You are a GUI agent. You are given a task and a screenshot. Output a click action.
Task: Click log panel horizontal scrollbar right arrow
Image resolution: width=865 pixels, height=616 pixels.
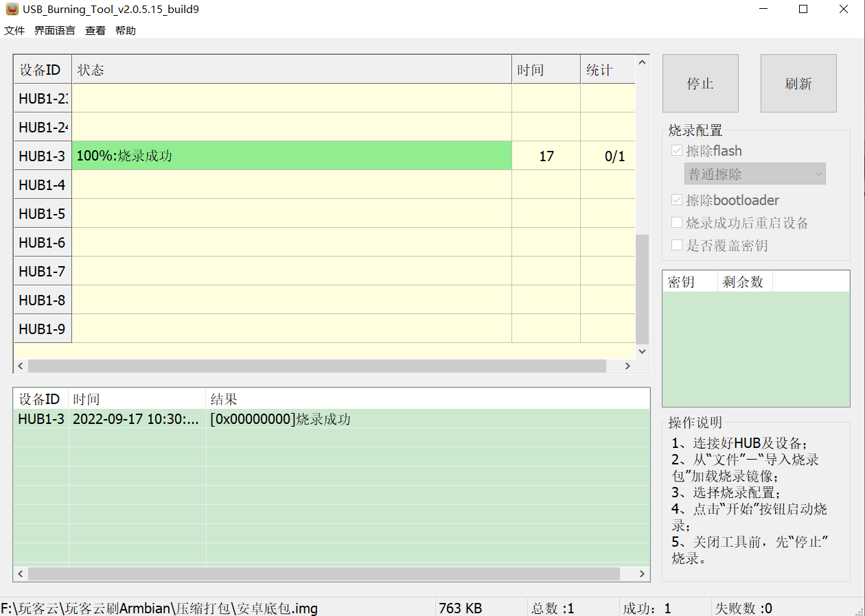(643, 573)
